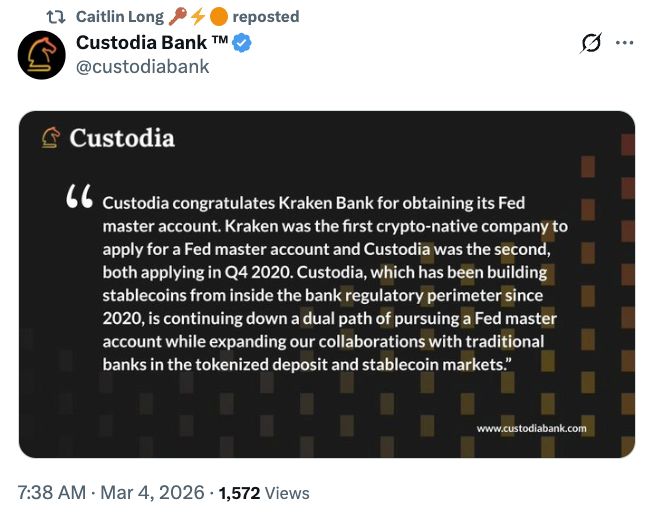Click the "reposted" label text
The width and height of the screenshot is (654, 520).
pos(265,17)
